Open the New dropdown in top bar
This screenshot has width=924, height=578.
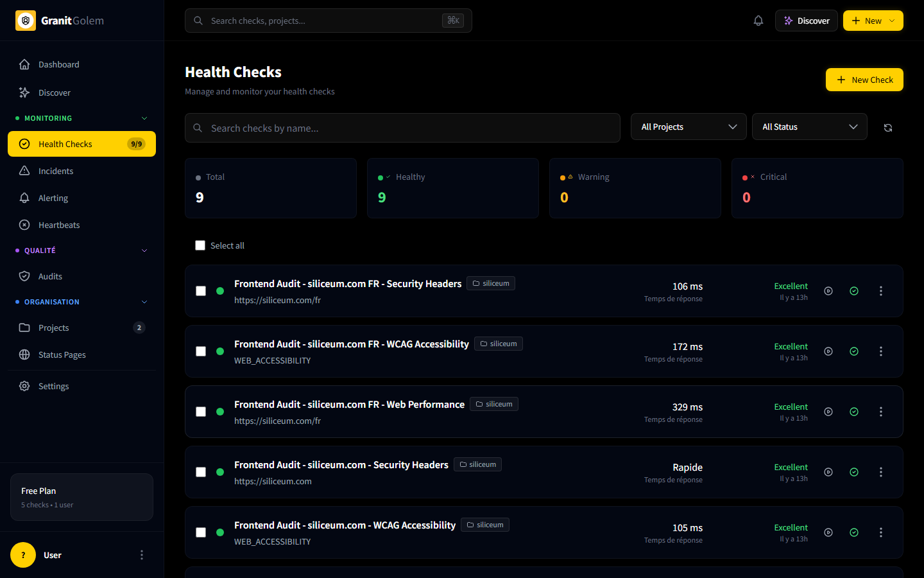pyautogui.click(x=873, y=21)
